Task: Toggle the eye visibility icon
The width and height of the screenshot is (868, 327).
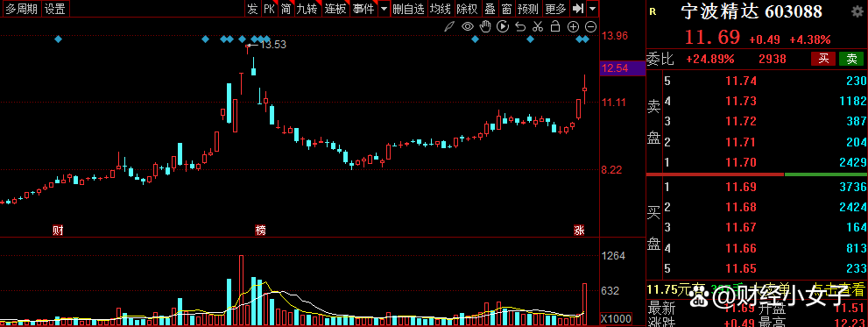Action: (x=467, y=26)
